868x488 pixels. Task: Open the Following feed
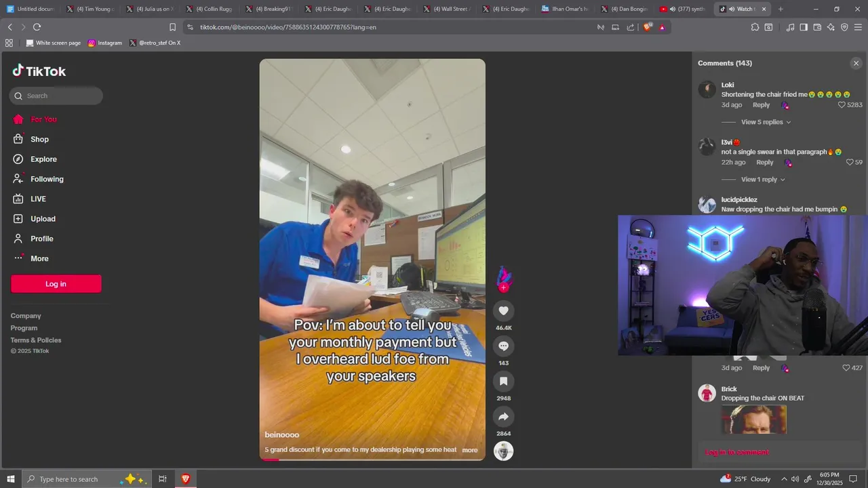click(47, 179)
